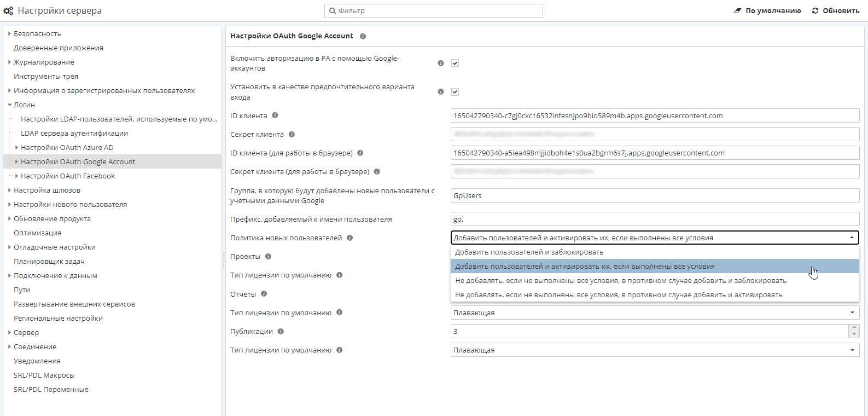The image size is (868, 416).
Task: Decrease the Публикации spinner value
Action: coord(854,334)
